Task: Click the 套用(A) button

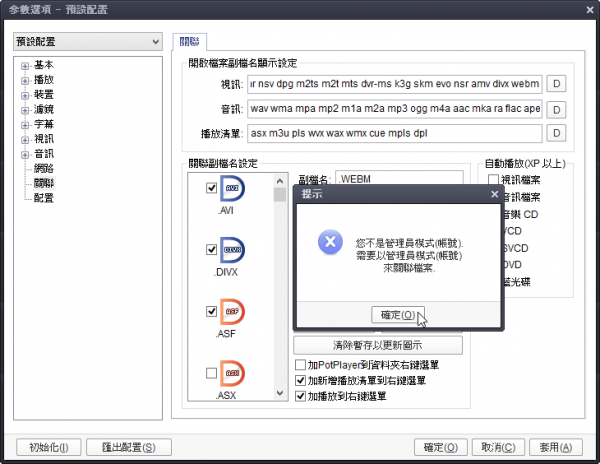Action: pyautogui.click(x=556, y=447)
